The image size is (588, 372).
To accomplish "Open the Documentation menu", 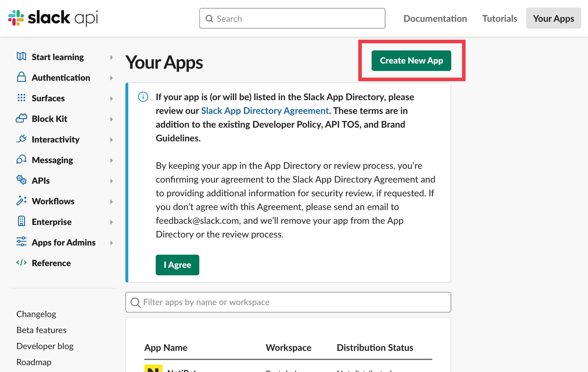I will click(435, 19).
